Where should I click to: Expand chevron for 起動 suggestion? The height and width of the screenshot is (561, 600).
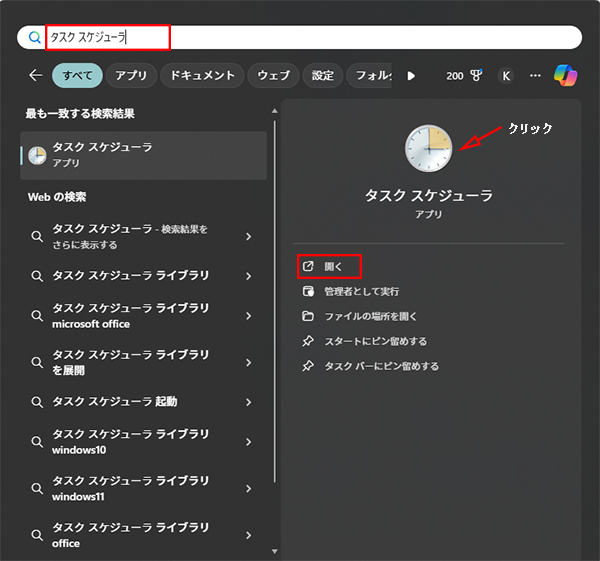pos(249,402)
